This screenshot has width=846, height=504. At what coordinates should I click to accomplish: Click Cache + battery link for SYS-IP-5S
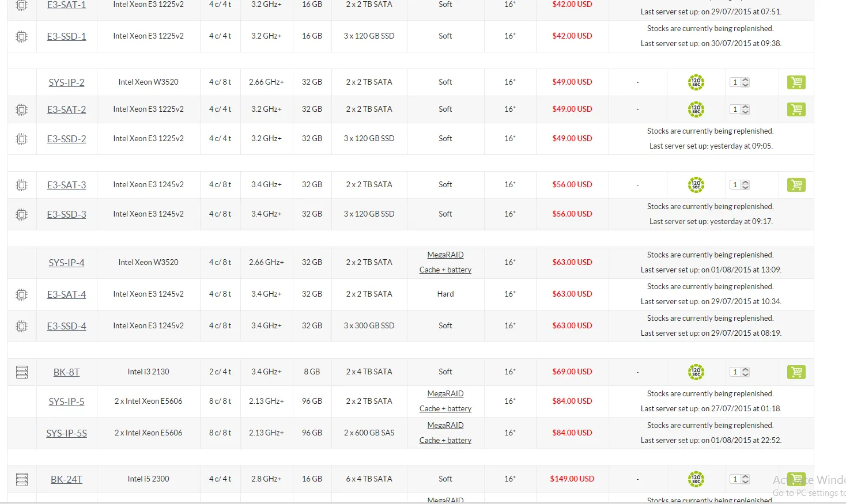(x=445, y=440)
